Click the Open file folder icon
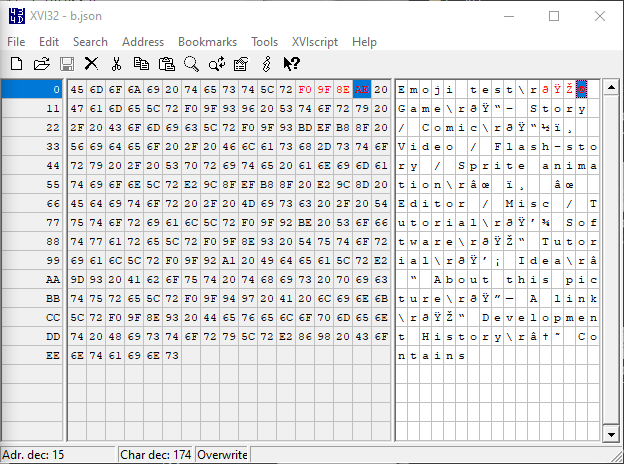 click(x=41, y=64)
